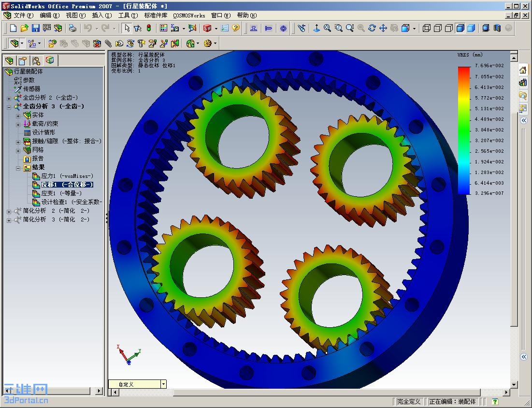The image size is (532, 408).
Task: Switch to Hidden Lines Removed display
Action: click(x=449, y=28)
